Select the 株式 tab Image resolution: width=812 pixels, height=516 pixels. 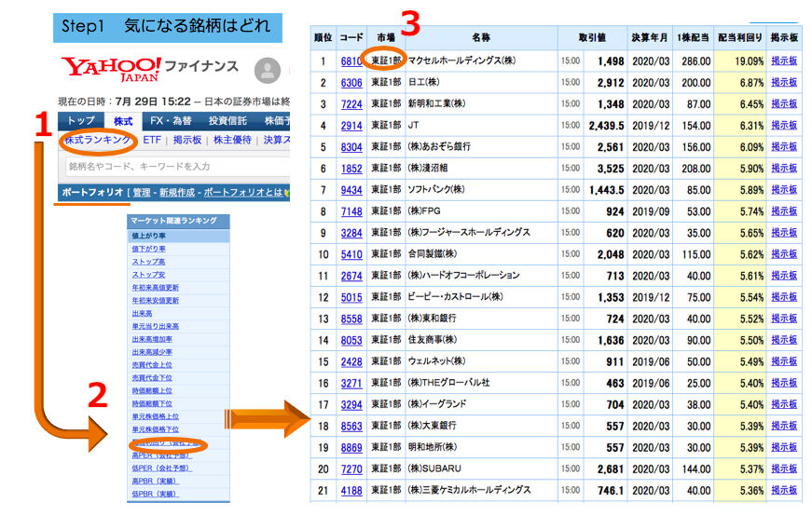123,121
